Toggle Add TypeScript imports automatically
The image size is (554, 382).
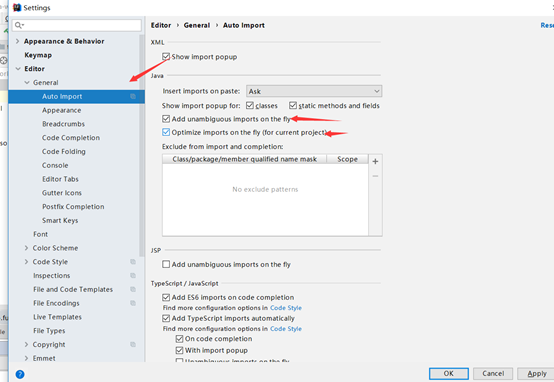(166, 318)
